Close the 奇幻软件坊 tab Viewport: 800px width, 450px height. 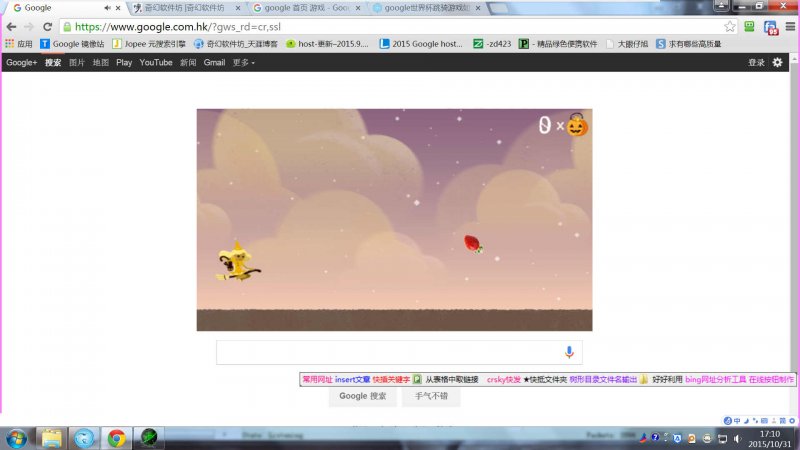(238, 8)
